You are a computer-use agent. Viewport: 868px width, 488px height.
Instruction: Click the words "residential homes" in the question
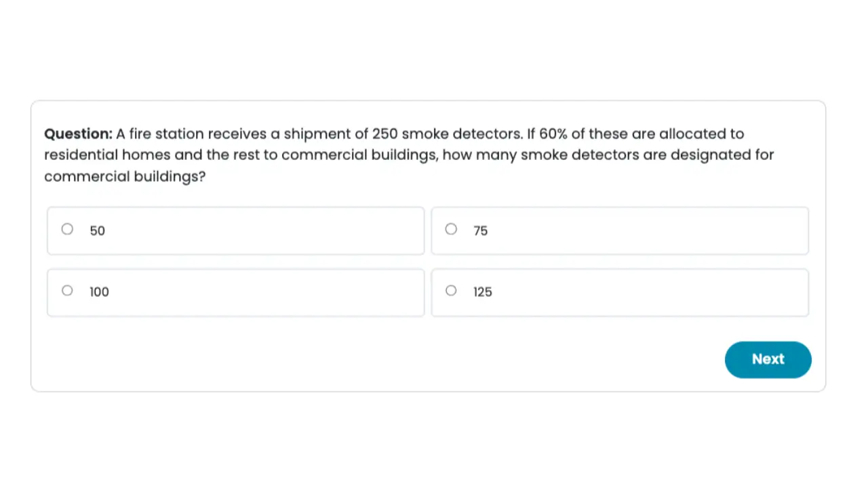(107, 155)
